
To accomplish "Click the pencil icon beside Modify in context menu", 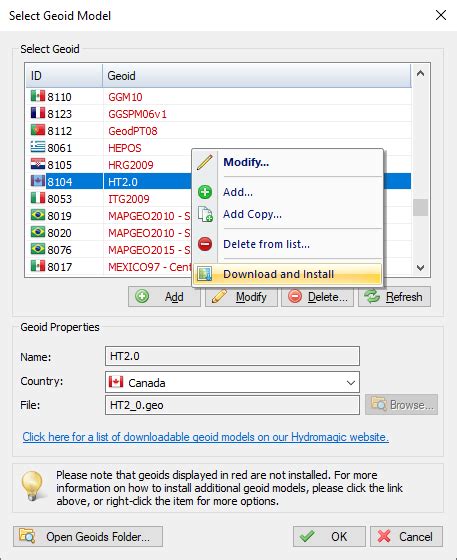I will [205, 162].
